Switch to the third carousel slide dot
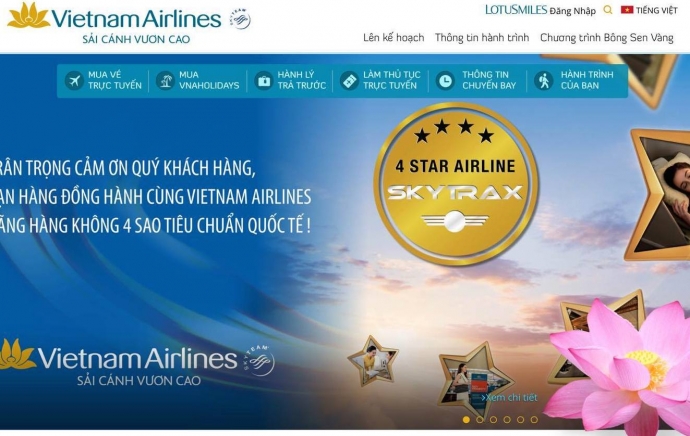This screenshot has height=436, width=690. (493, 420)
